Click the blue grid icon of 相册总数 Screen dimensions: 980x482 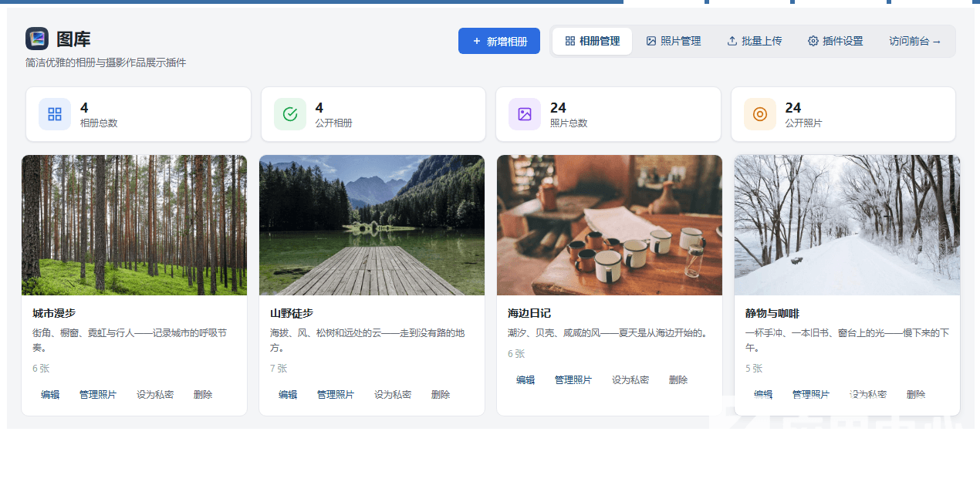tap(55, 114)
